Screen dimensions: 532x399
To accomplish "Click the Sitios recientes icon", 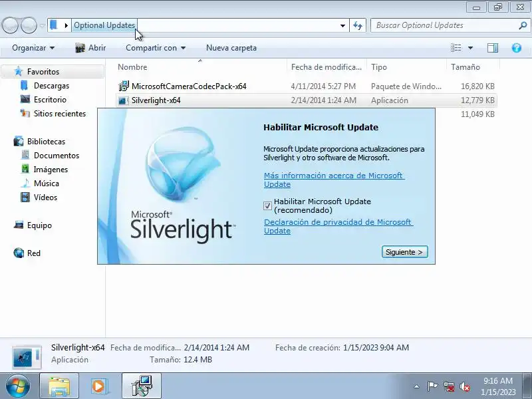I will tap(25, 113).
